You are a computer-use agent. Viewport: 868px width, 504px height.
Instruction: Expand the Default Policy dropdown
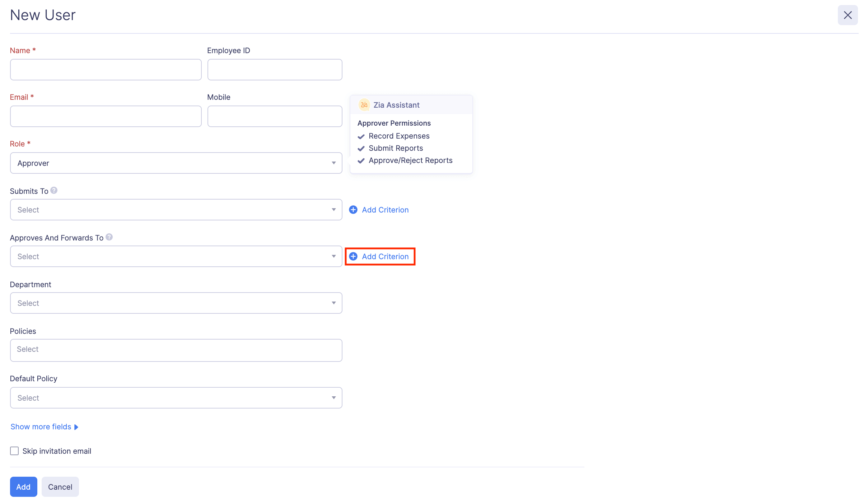(x=176, y=397)
